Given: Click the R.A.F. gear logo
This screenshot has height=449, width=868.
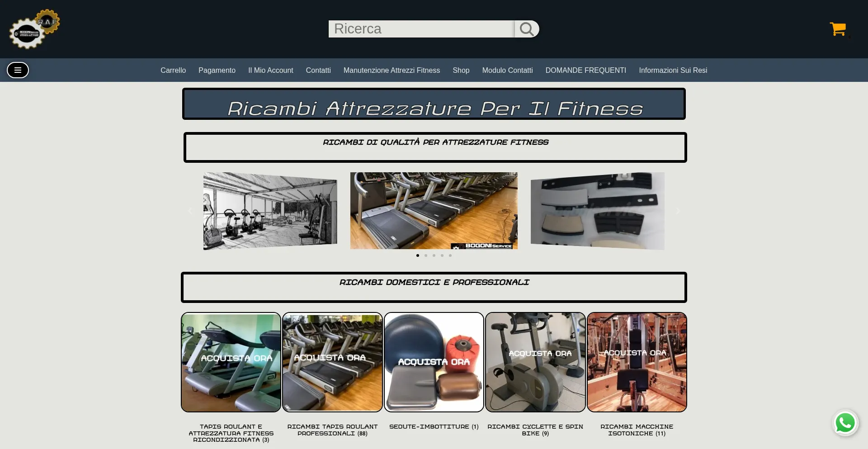Looking at the screenshot, I should [x=34, y=29].
